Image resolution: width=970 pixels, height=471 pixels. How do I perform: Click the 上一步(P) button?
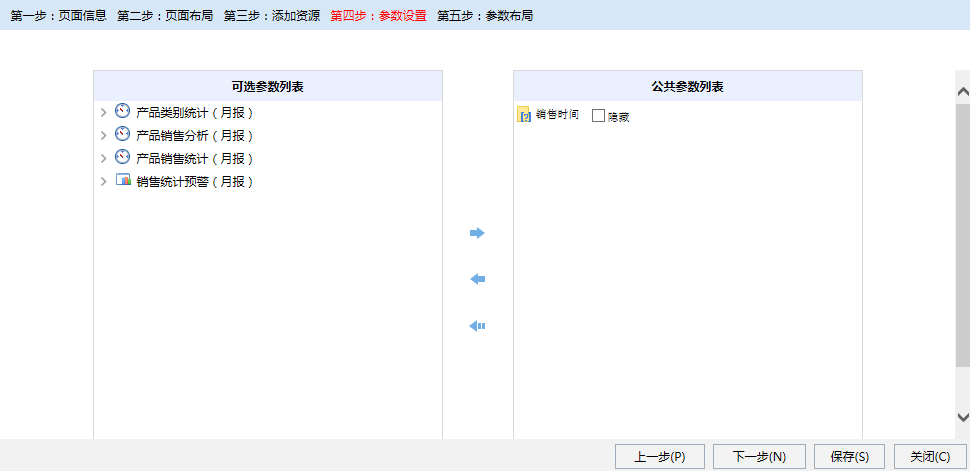coord(660,457)
